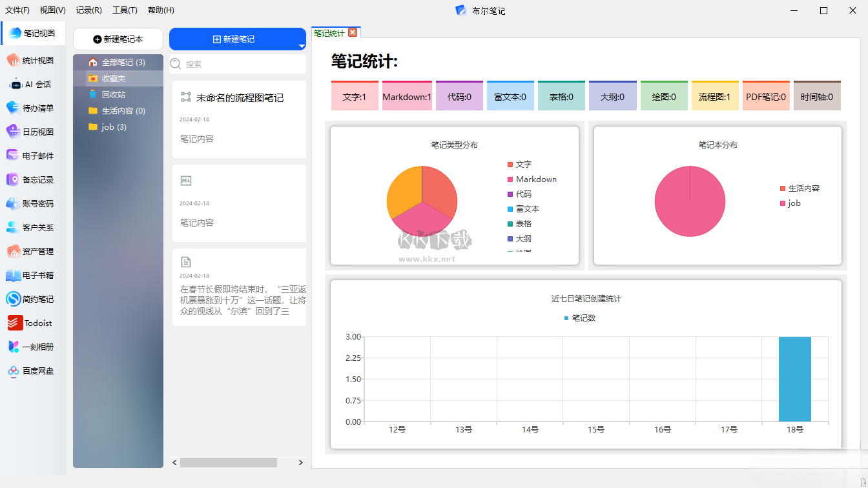Open the 工具(T) menu

125,10
